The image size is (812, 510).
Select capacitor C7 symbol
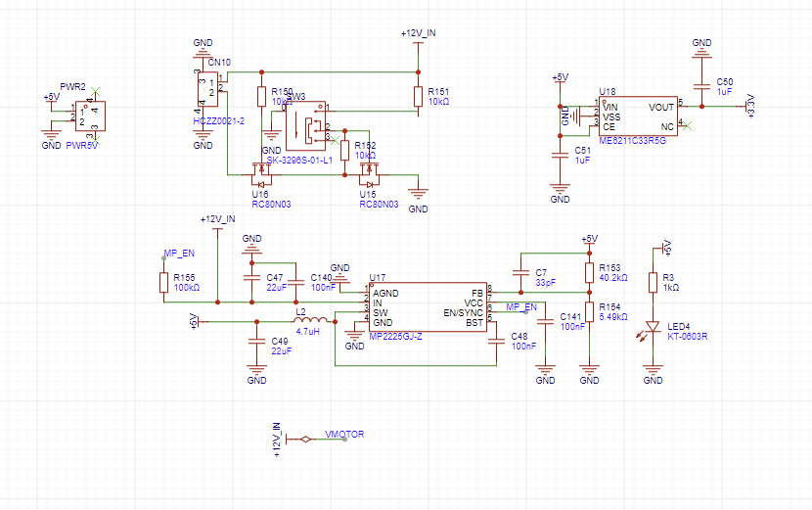click(x=521, y=273)
